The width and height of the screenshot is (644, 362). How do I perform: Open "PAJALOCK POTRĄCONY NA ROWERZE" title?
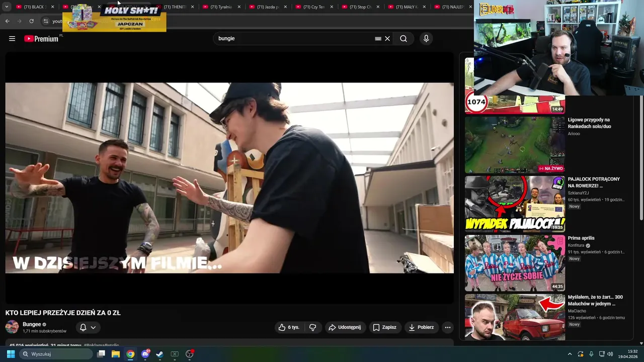(x=594, y=182)
